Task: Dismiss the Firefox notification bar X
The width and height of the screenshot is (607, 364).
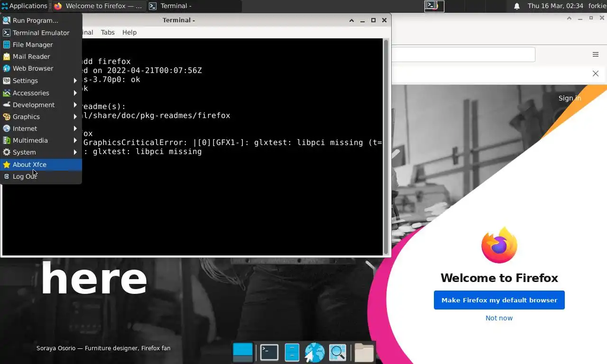Action: click(596, 73)
